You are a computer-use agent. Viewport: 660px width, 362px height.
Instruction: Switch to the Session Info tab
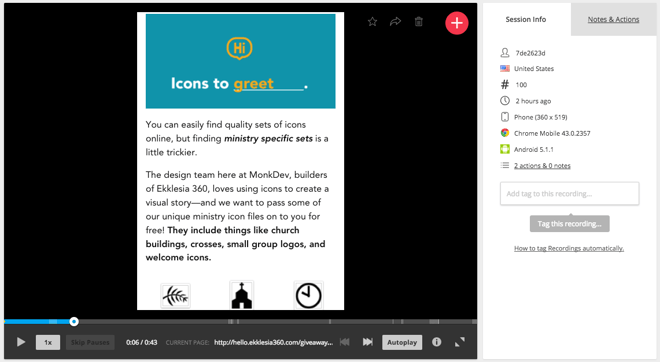[526, 19]
